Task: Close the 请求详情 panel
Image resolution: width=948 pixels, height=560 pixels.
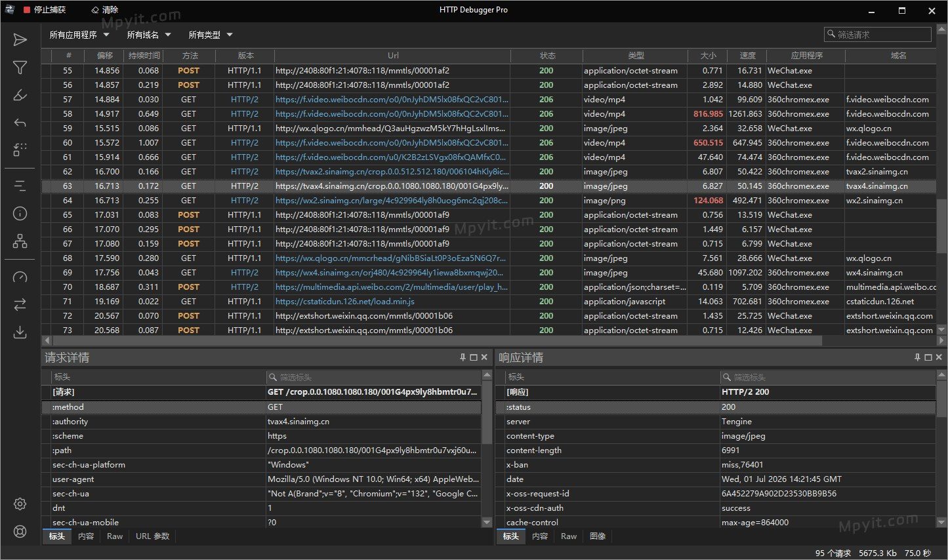Action: [484, 357]
